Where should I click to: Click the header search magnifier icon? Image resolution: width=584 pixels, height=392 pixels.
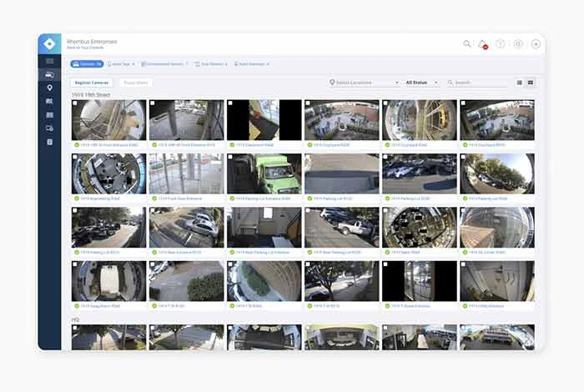466,44
